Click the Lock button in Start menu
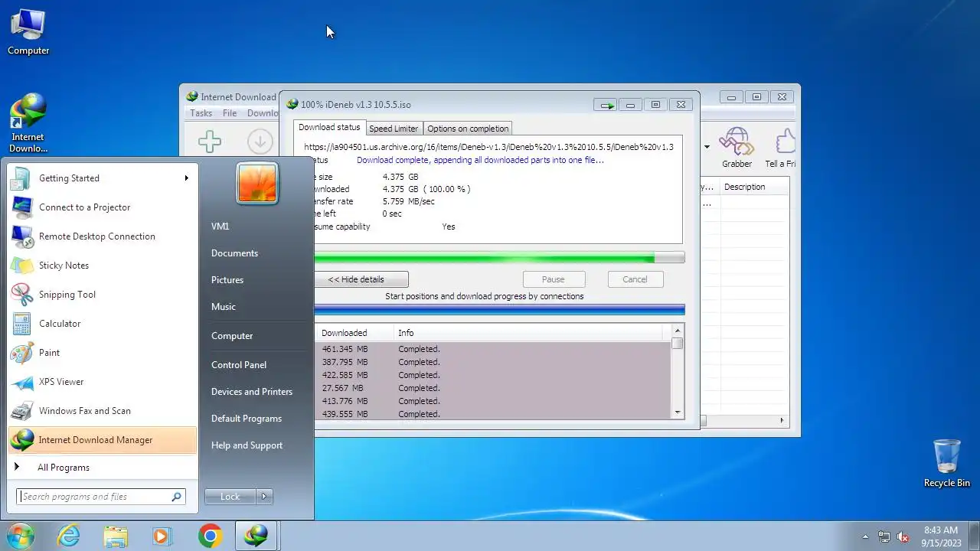Viewport: 980px width, 551px height. pos(230,497)
